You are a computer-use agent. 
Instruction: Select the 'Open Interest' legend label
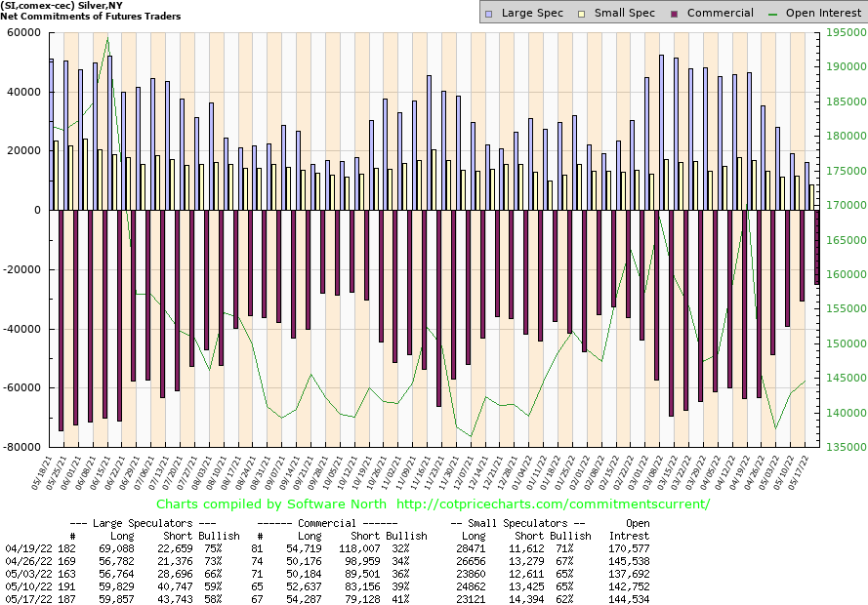pos(825,13)
